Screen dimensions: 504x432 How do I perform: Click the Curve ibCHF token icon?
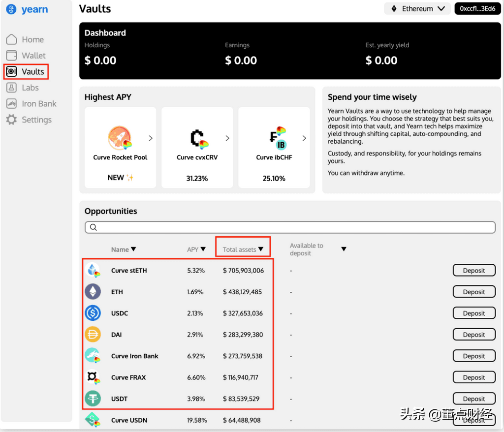pos(278,138)
